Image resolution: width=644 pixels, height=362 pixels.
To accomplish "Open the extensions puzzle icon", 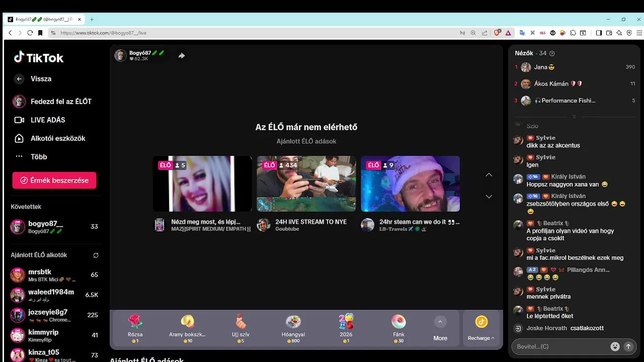I will (x=573, y=33).
